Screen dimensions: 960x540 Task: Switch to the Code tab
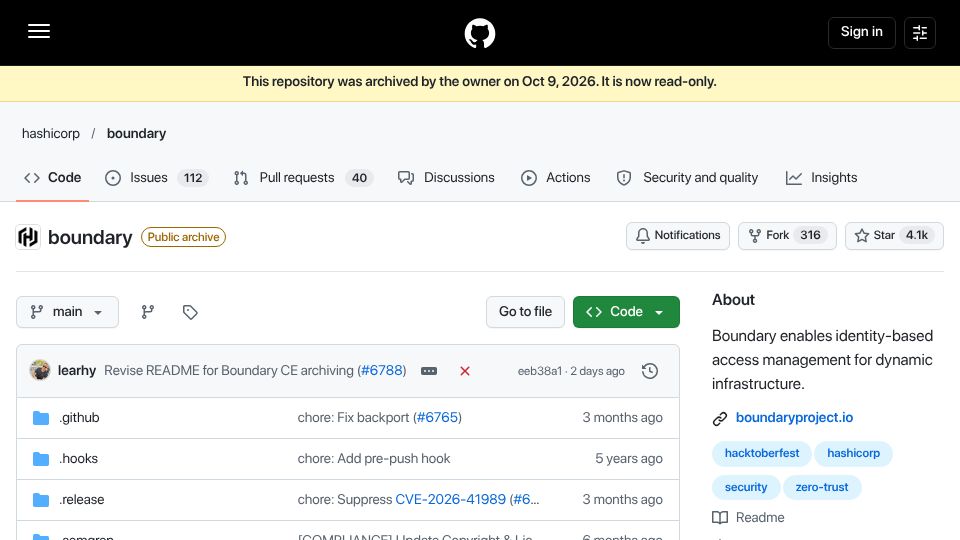click(x=53, y=178)
